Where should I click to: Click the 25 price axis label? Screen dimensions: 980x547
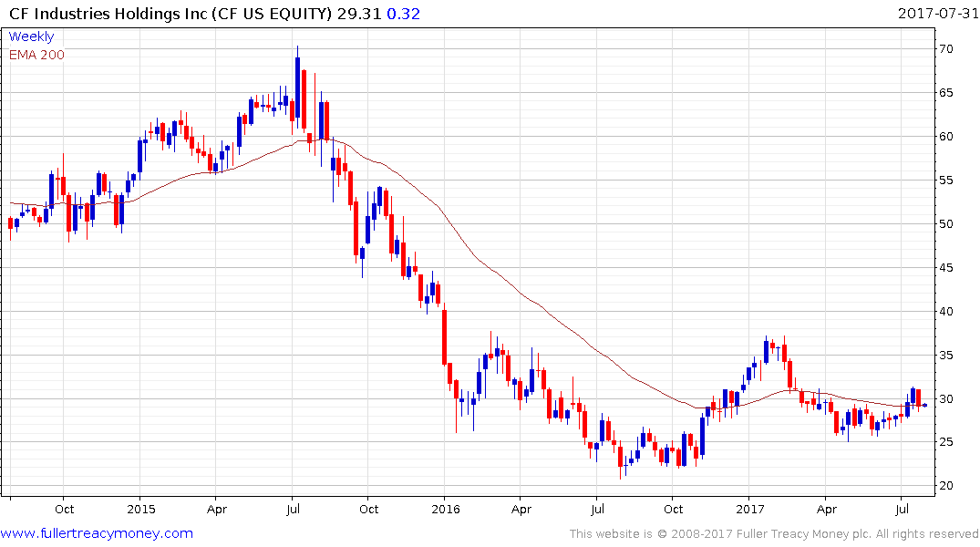click(945, 442)
